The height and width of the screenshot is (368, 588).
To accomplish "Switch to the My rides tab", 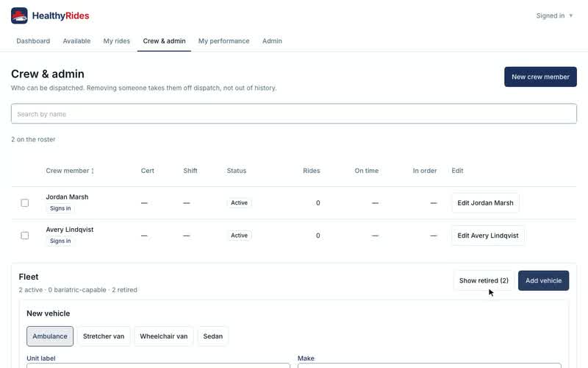I will [117, 41].
